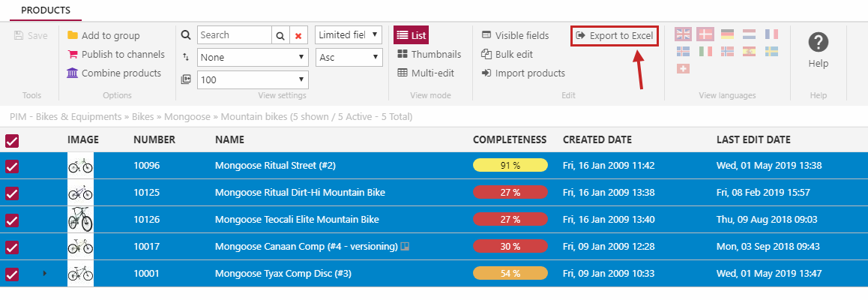Select the Swedish flag language
This screenshot has width=868, height=300.
point(771,51)
